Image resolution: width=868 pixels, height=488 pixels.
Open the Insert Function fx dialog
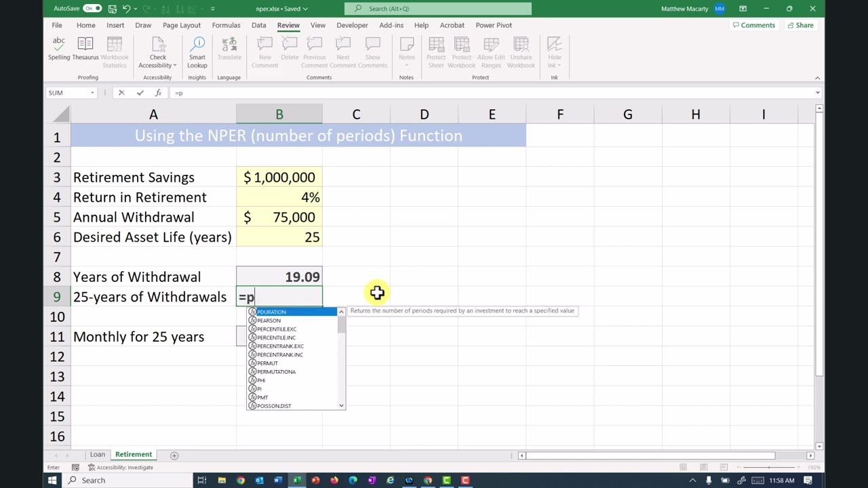[158, 93]
